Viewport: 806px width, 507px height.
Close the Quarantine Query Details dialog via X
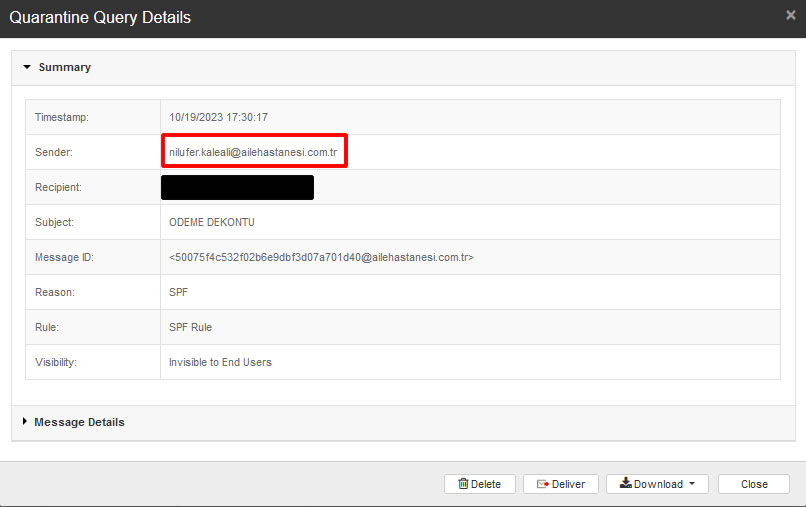[791, 15]
